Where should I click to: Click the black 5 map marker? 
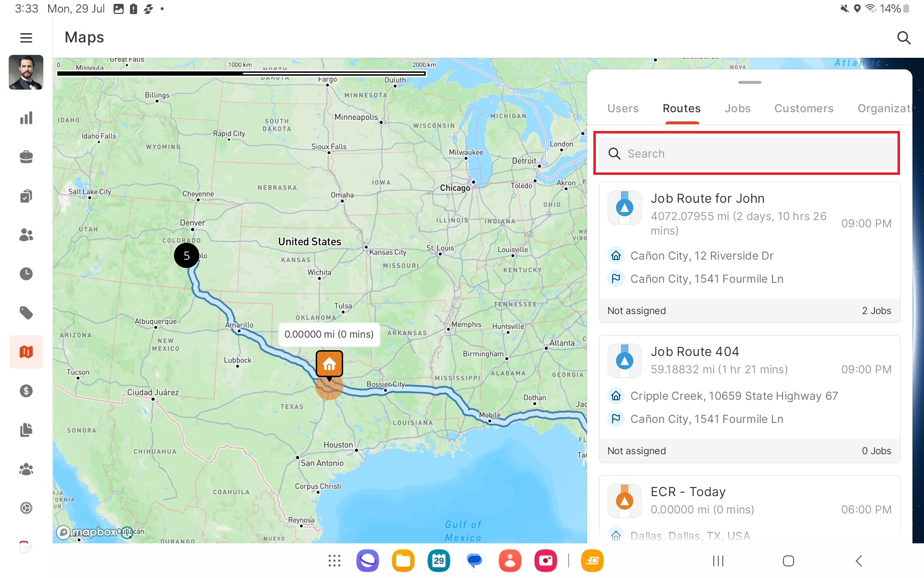pos(186,256)
